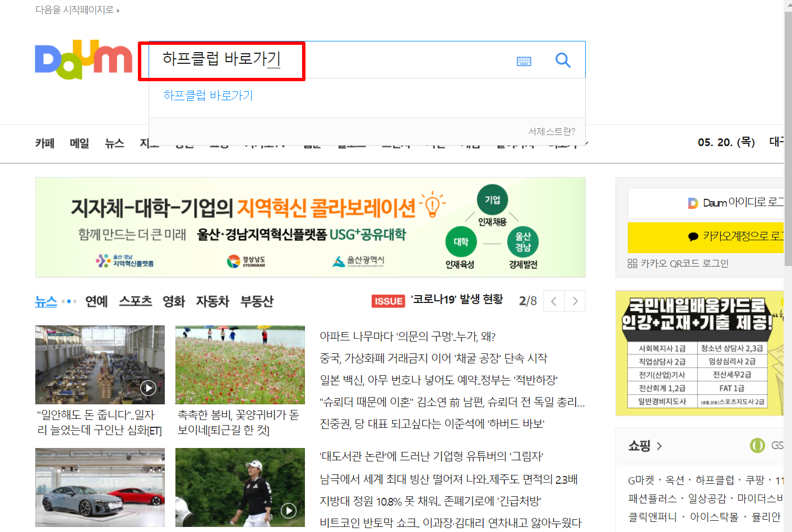This screenshot has height=532, width=792.
Task: Click the 일상공감 shopping link
Action: point(707,498)
